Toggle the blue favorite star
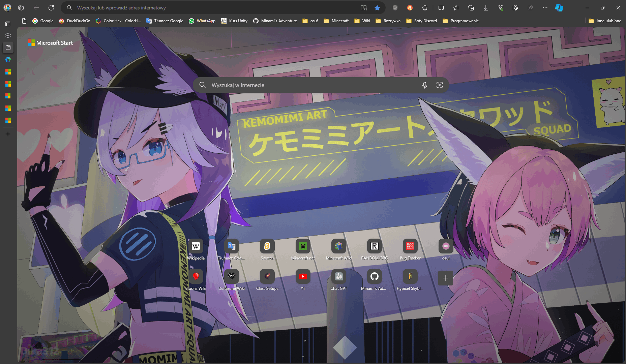The image size is (626, 364). pyautogui.click(x=377, y=8)
